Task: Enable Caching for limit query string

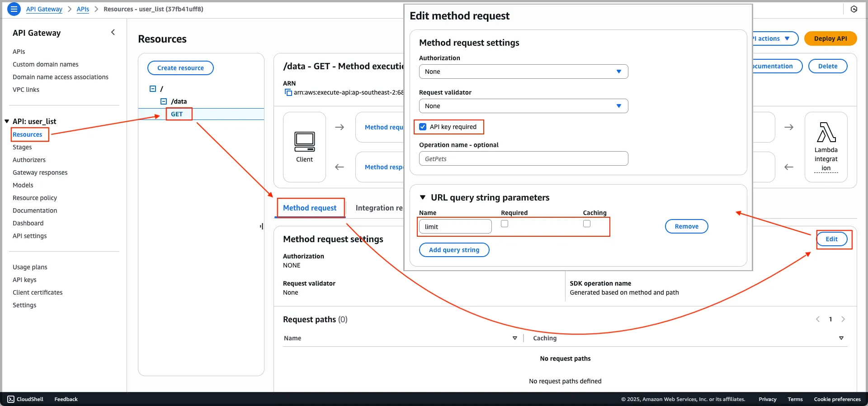Action: (x=587, y=224)
